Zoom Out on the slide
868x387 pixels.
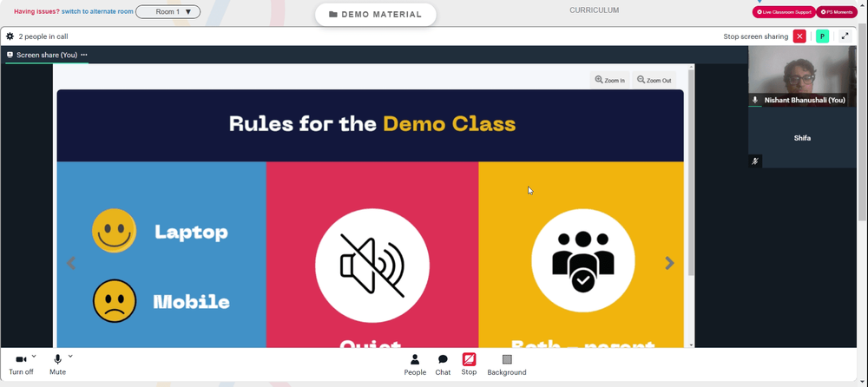click(654, 81)
